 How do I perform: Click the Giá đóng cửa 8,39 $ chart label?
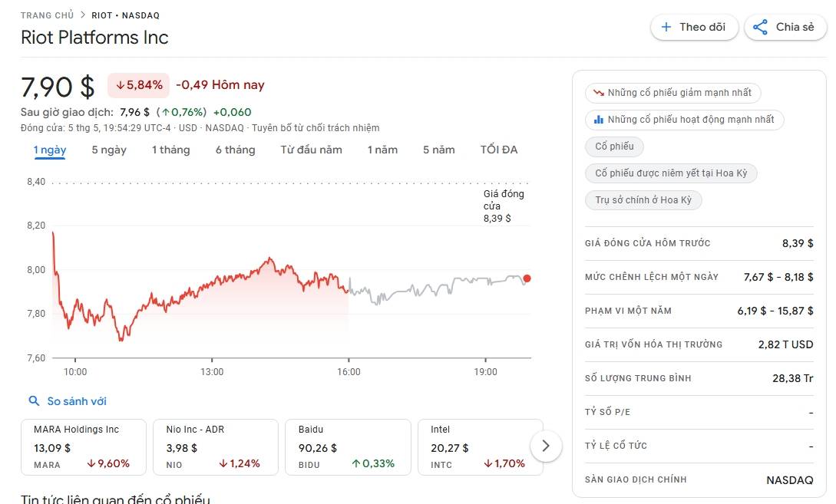pyautogui.click(x=504, y=206)
